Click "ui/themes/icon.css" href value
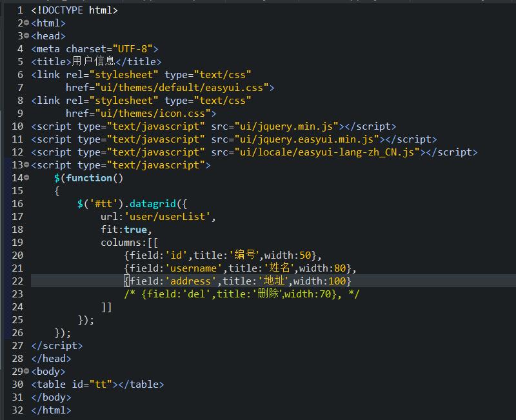The image size is (516, 420). [153, 114]
